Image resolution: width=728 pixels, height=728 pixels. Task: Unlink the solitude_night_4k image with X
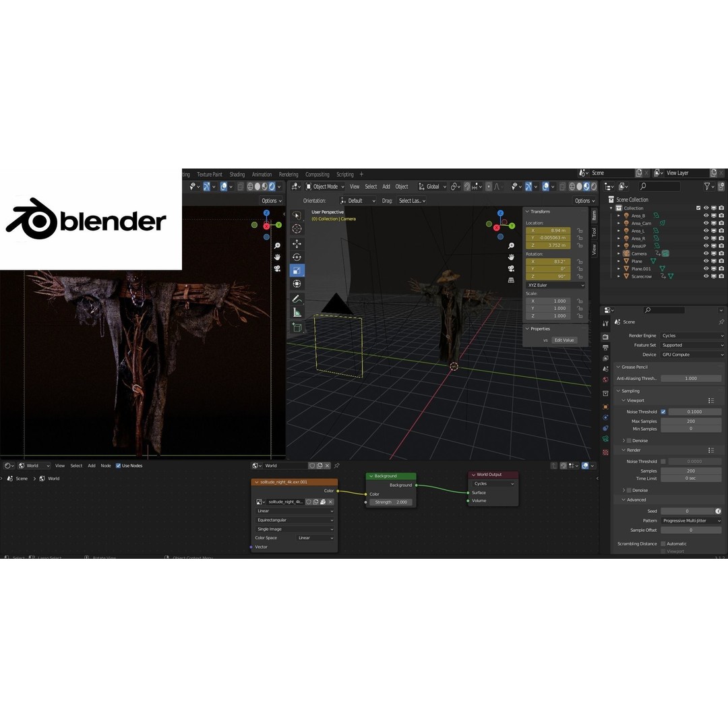(330, 502)
